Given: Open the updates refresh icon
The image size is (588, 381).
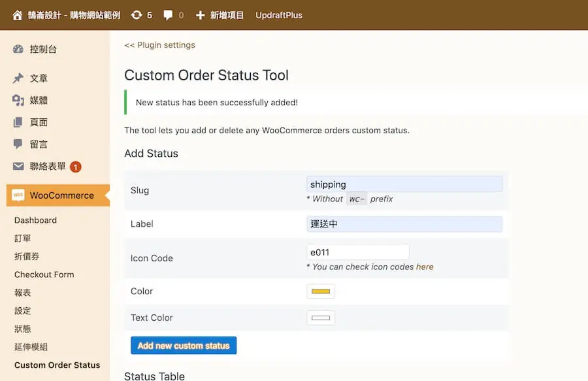Looking at the screenshot, I should coord(137,15).
